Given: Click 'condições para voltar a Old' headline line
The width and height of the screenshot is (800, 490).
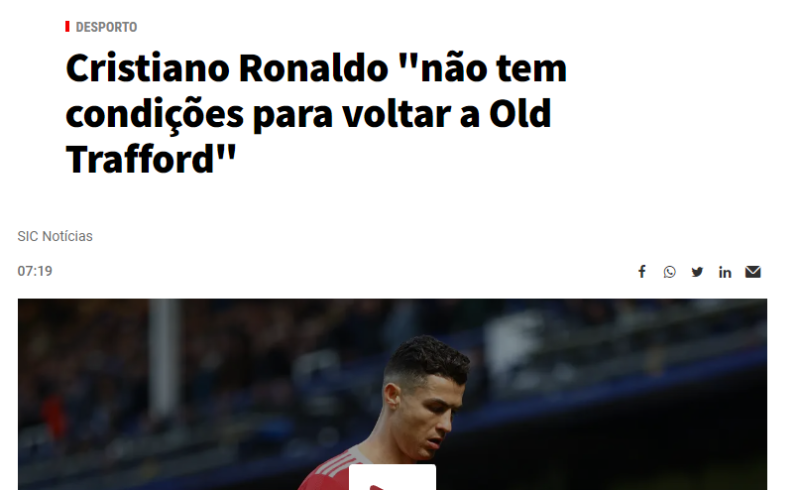Looking at the screenshot, I should (x=309, y=114).
